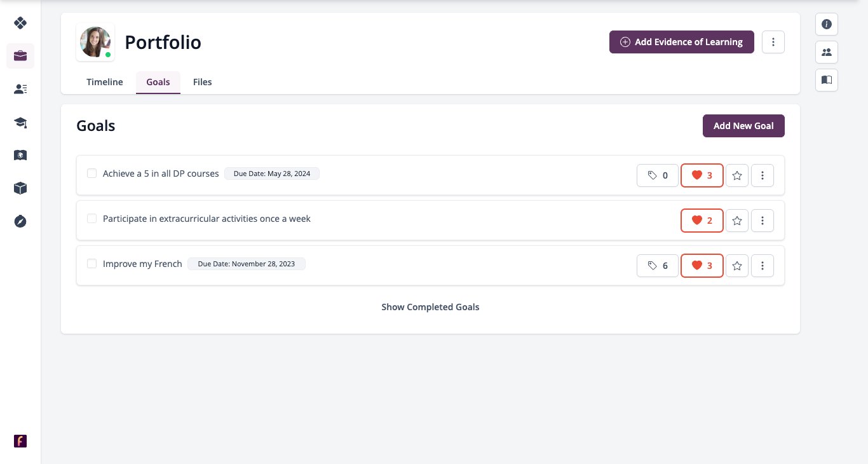Select the Goals tab
Image resolution: width=868 pixels, height=464 pixels.
click(158, 82)
